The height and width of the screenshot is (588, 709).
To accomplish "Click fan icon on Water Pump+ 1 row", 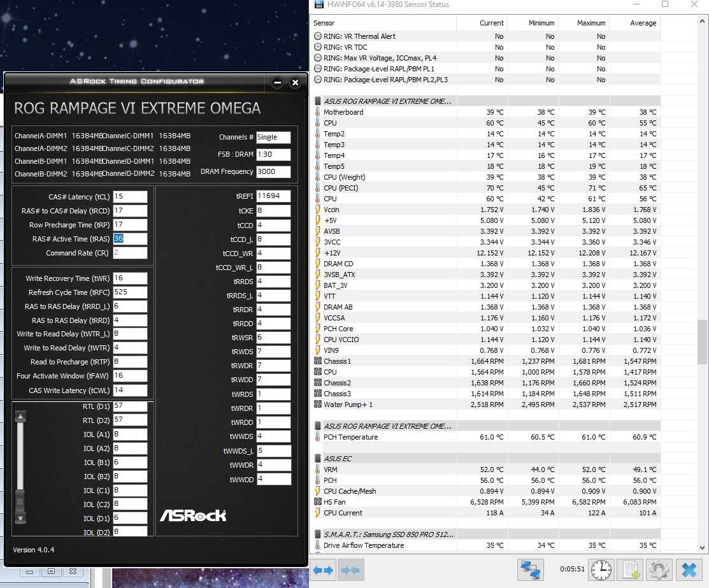I will point(317,405).
